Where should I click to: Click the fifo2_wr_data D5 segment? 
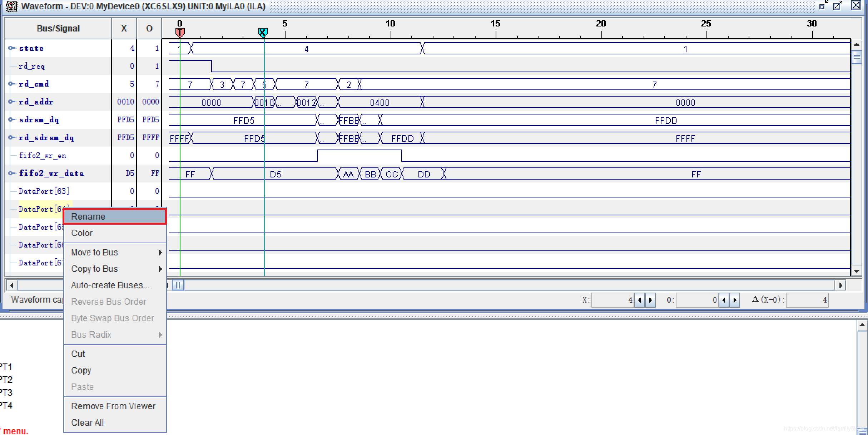point(275,174)
